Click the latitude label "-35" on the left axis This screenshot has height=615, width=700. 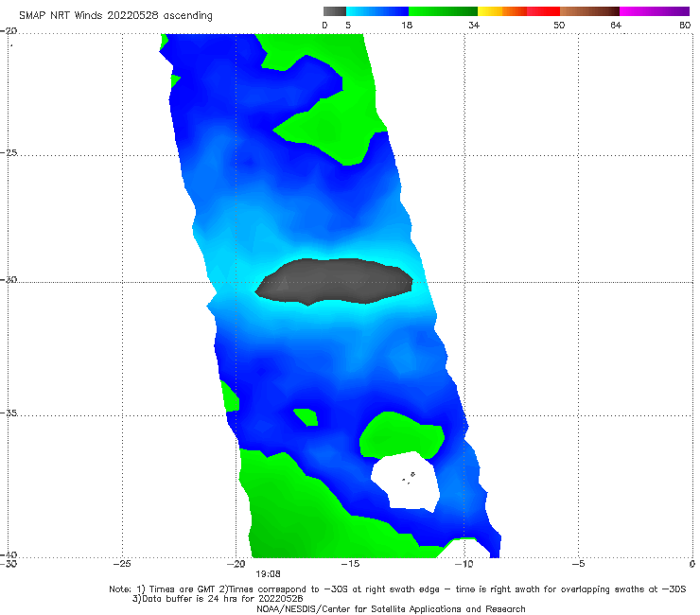(x=9, y=413)
